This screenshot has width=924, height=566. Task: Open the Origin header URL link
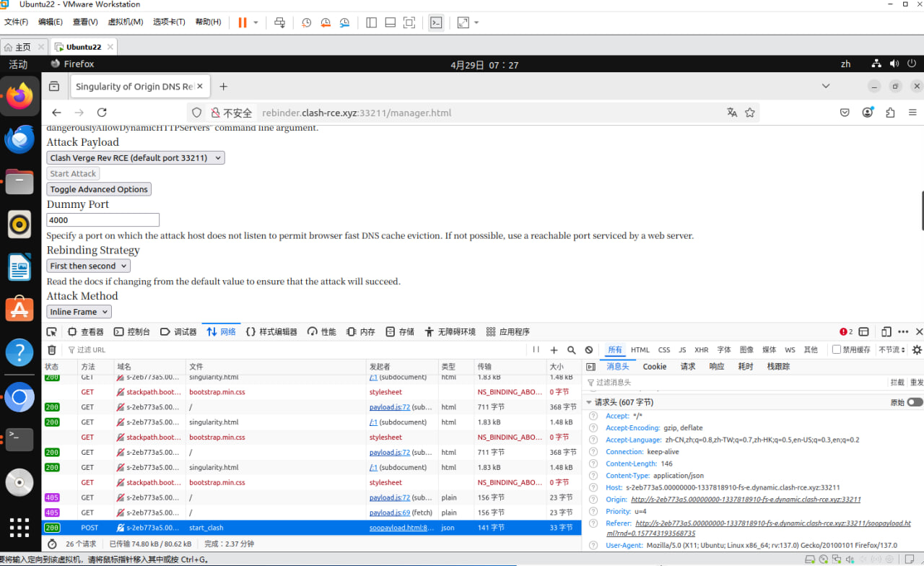click(x=746, y=500)
